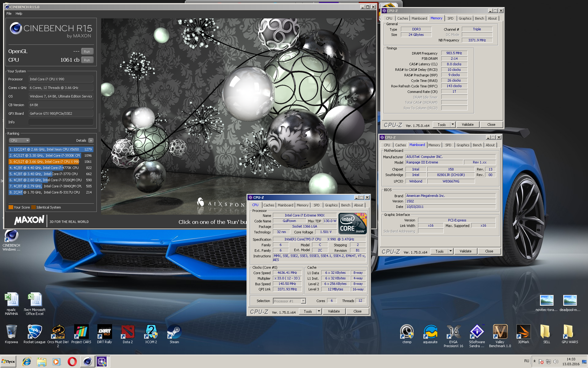
Task: Open Tools dropdown arrow in front CPU-Z window
Action: click(x=319, y=311)
